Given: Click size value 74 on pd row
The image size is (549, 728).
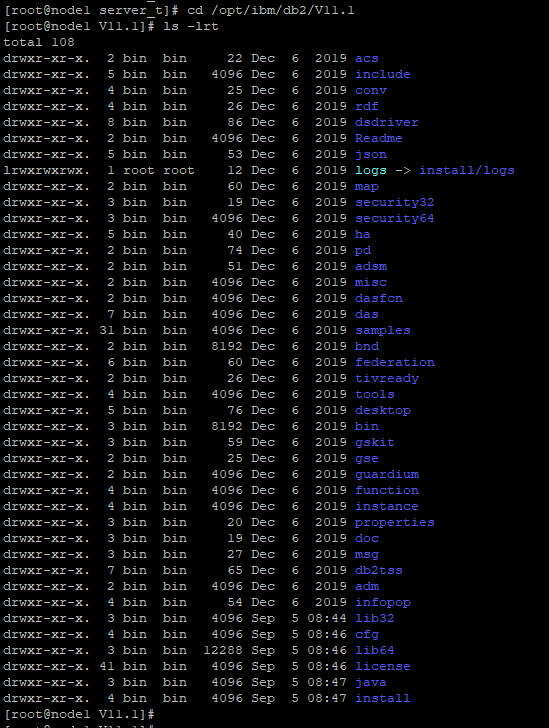Looking at the screenshot, I should click(235, 251).
